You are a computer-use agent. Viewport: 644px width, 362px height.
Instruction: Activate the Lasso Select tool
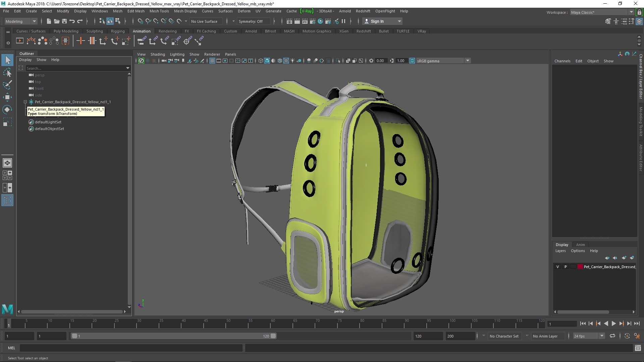pos(7,72)
